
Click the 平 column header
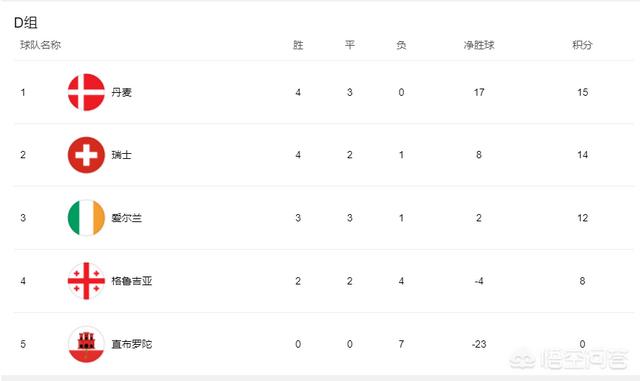(x=350, y=45)
